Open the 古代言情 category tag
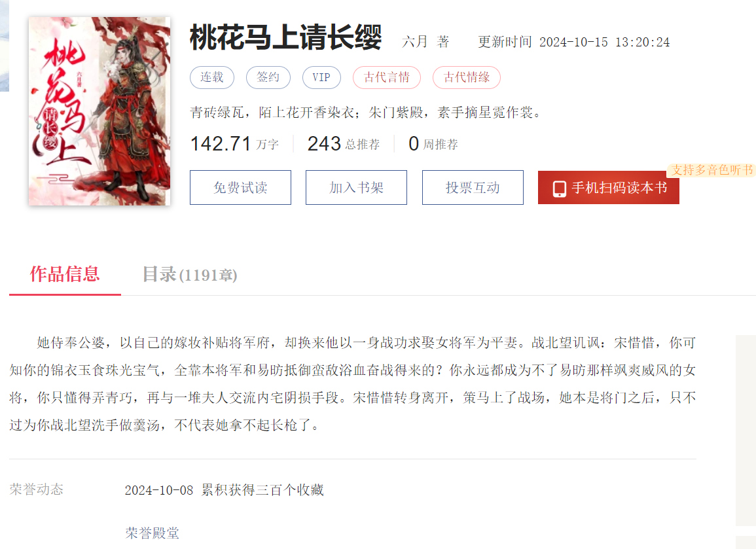 tap(387, 77)
